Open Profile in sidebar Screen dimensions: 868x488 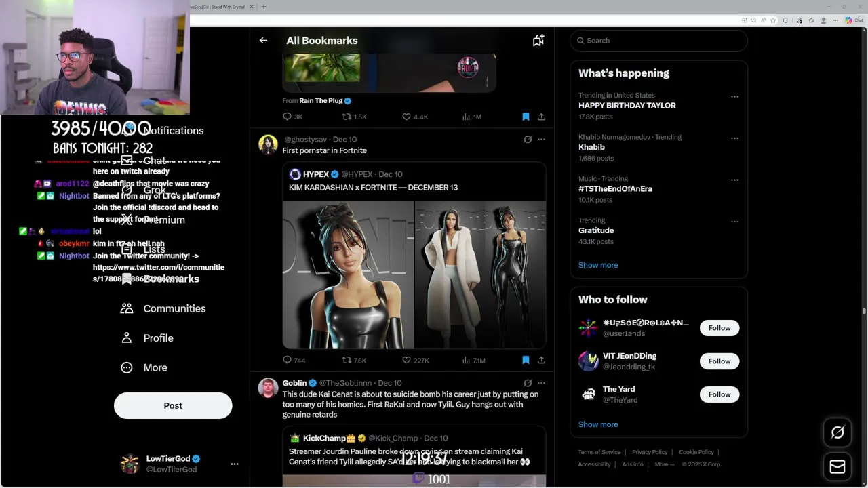(x=147, y=338)
